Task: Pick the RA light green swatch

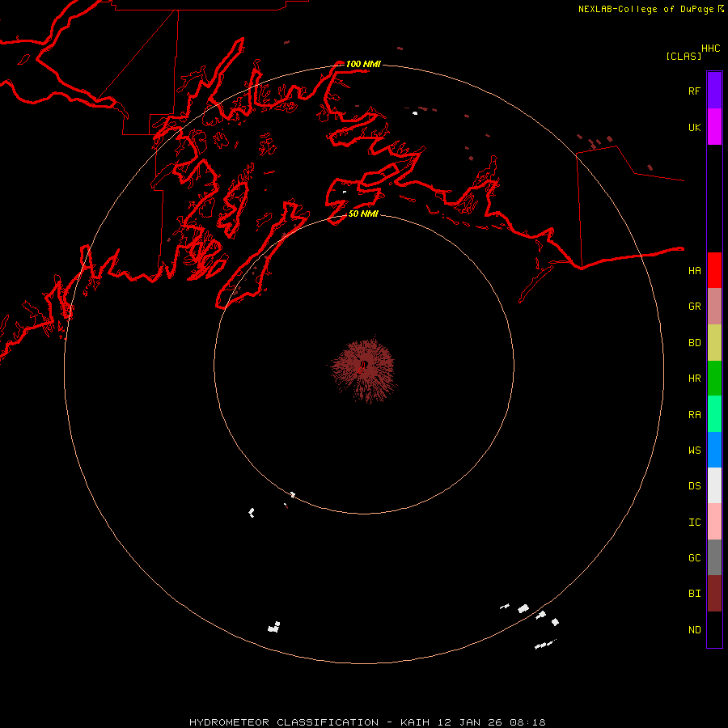Action: [714, 414]
